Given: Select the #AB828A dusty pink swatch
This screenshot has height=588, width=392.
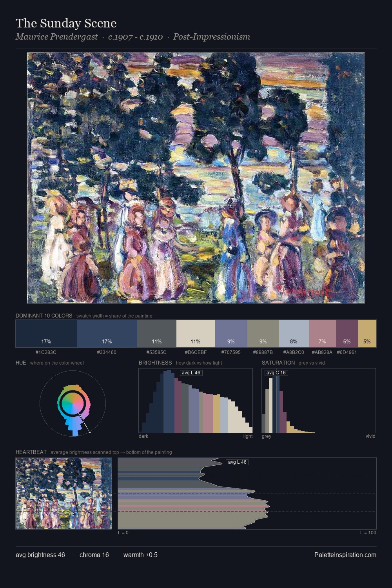Looking at the screenshot, I should [322, 334].
